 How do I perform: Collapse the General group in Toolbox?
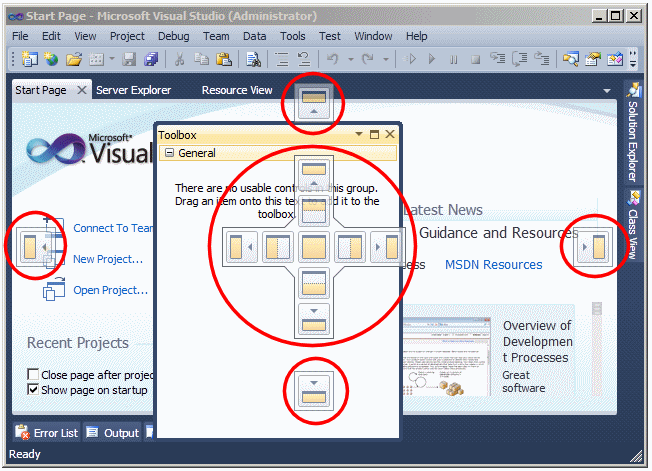click(x=169, y=153)
